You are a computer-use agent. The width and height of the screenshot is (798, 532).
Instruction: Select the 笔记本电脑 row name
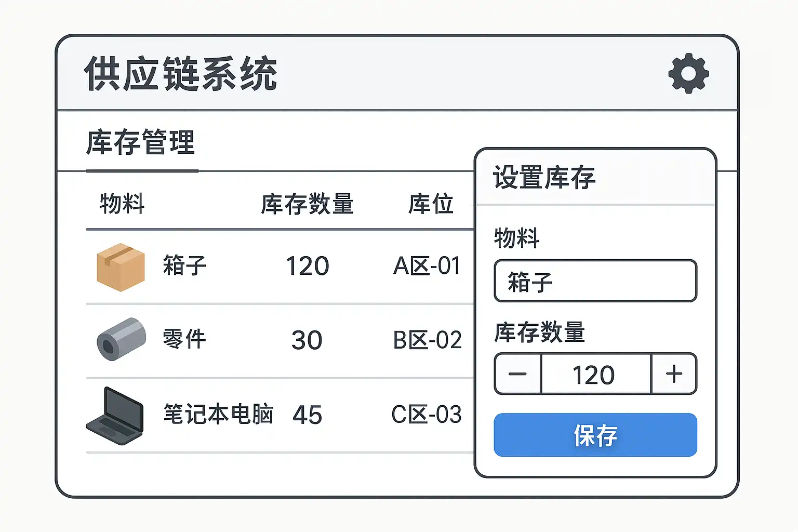[218, 415]
